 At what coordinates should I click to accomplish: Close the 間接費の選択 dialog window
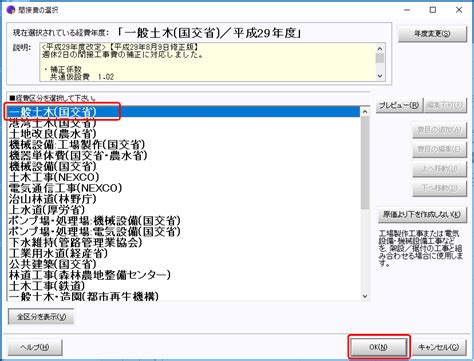click(x=459, y=10)
